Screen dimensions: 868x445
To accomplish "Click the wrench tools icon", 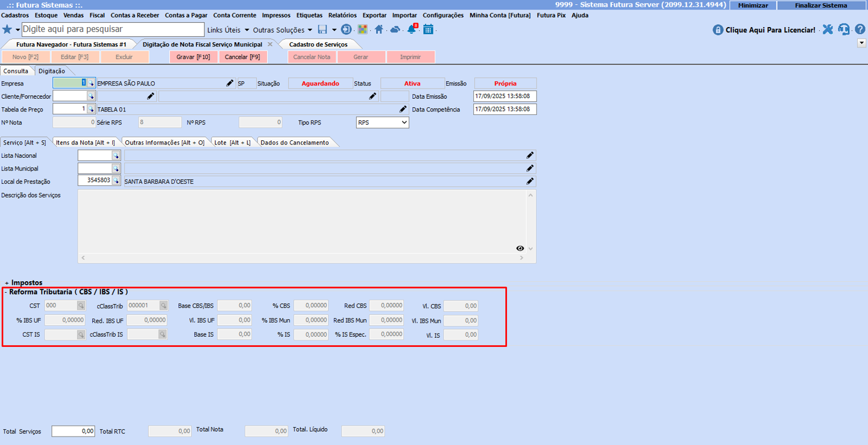I will (828, 30).
